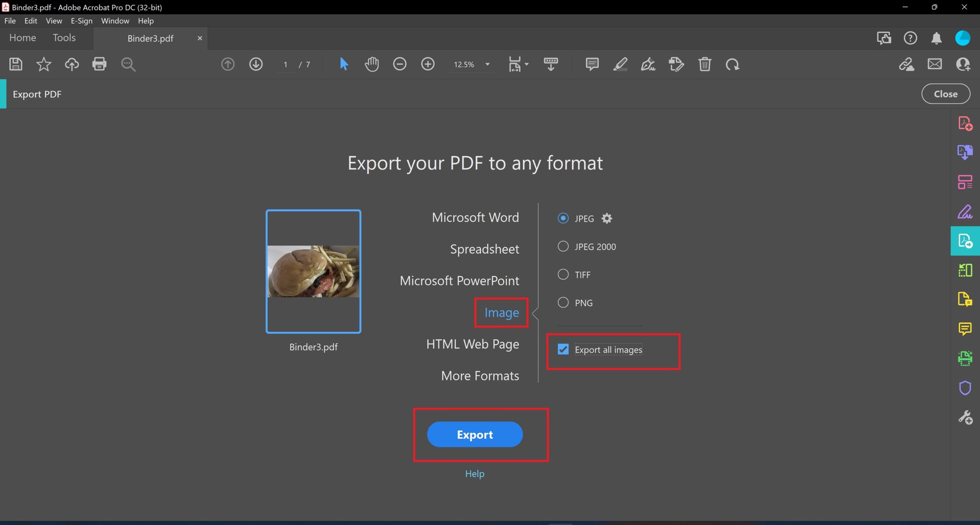Viewport: 980px width, 525px height.
Task: Open the user account avatar
Action: click(x=963, y=38)
